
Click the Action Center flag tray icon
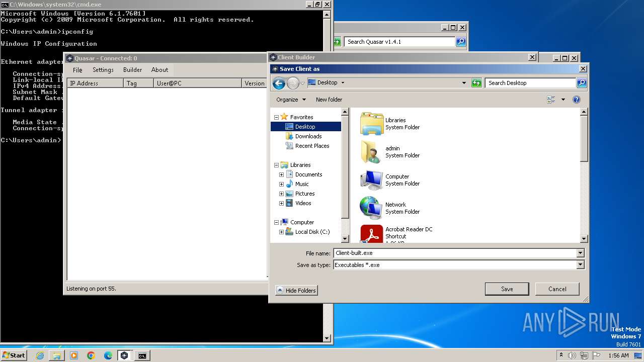click(596, 355)
